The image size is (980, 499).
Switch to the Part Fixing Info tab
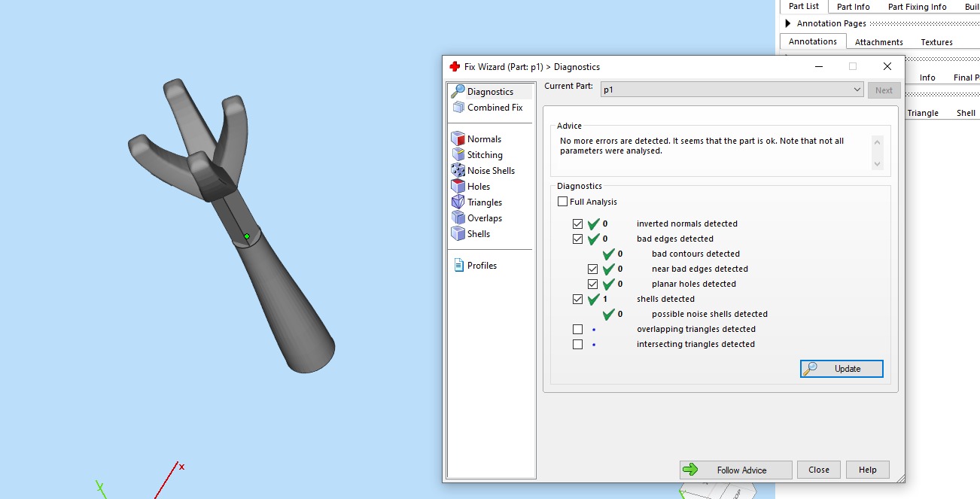(x=917, y=7)
